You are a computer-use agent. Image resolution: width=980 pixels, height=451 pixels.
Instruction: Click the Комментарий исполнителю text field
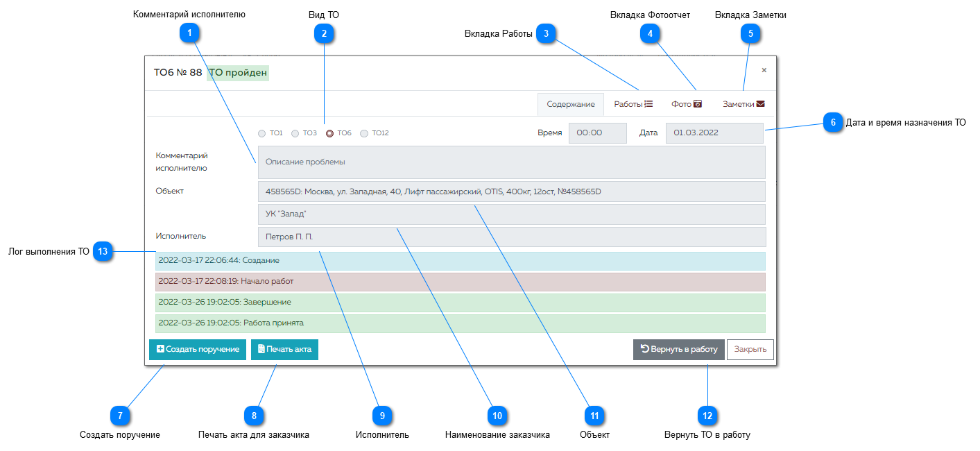click(512, 162)
